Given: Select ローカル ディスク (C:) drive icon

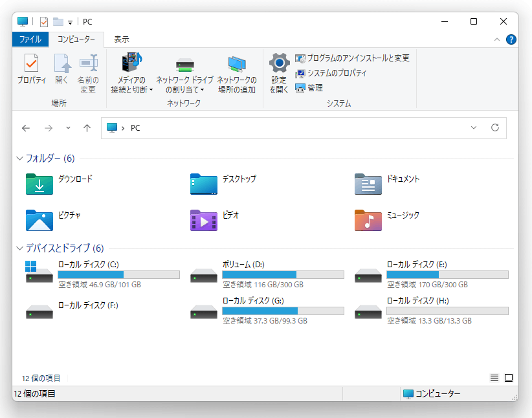Looking at the screenshot, I should pos(39,272).
